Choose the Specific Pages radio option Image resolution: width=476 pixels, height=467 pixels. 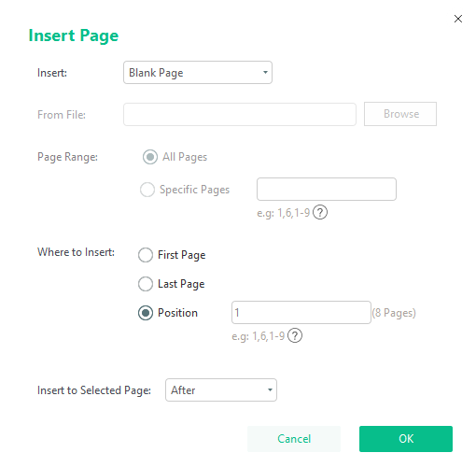147,190
